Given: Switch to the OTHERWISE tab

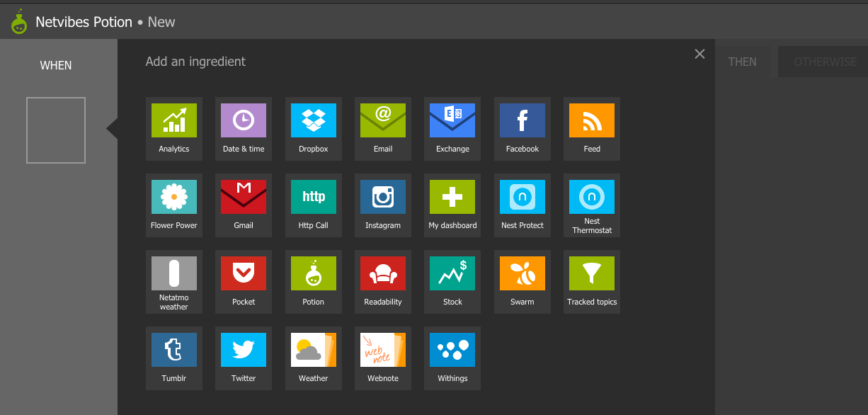Looking at the screenshot, I should [x=825, y=62].
